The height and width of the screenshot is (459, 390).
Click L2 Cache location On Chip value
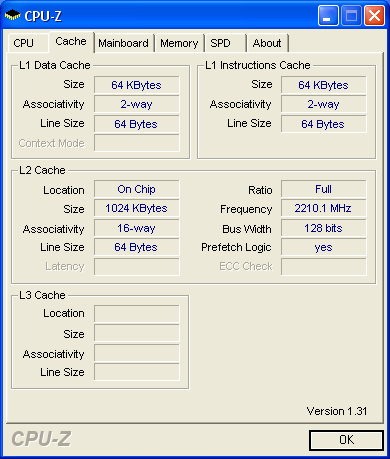[x=137, y=189]
